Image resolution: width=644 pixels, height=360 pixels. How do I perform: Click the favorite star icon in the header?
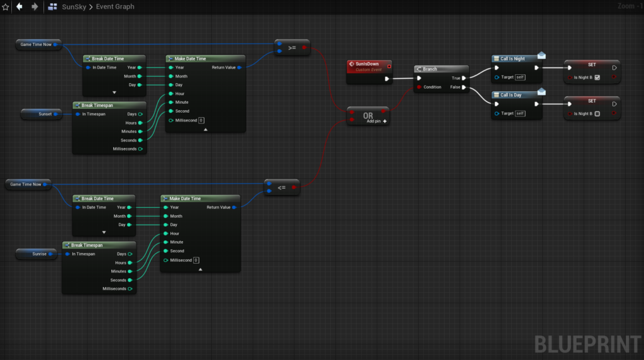click(x=5, y=7)
